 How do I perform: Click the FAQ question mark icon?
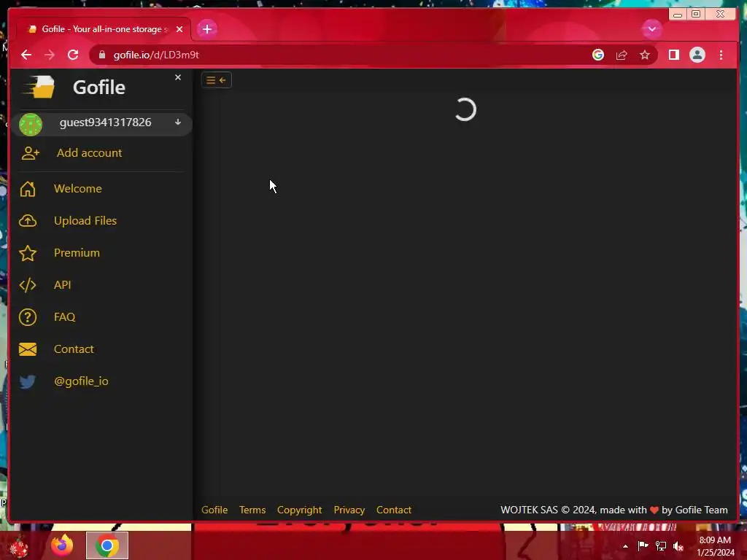(x=28, y=317)
